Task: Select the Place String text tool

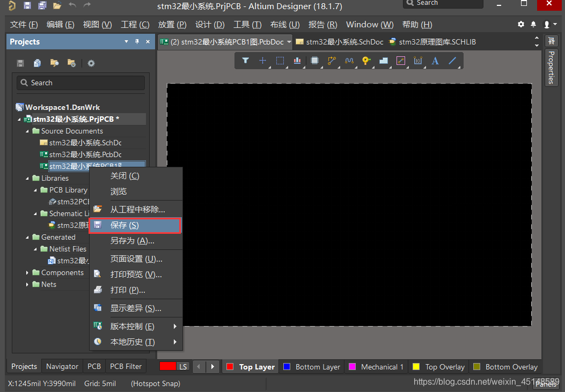Action: tap(435, 61)
